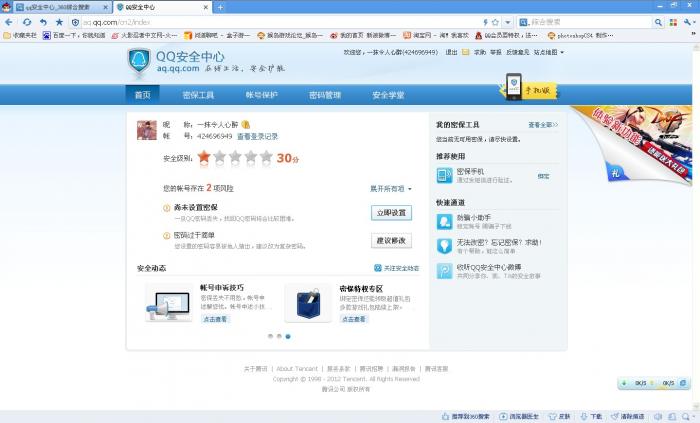This screenshot has height=423, width=700.
Task: Click the mobile version phone icon
Action: point(513,86)
